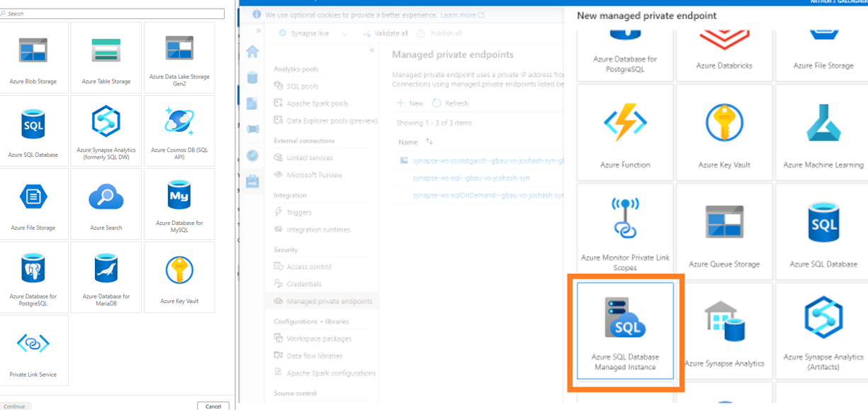868x410 pixels.
Task: Choose Azure Synapse Analytics (formerly SQL DW)
Action: click(106, 131)
